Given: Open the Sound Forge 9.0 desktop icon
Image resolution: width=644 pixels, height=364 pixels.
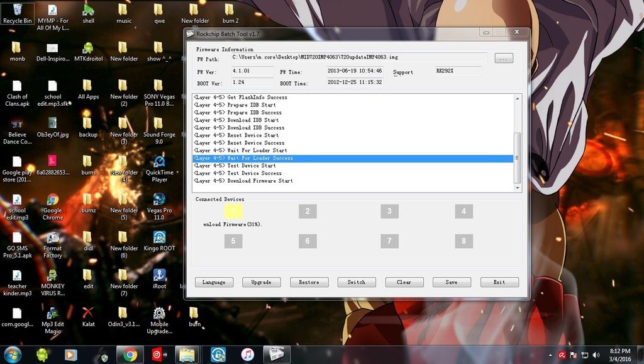Looking at the screenshot, I should point(159,131).
